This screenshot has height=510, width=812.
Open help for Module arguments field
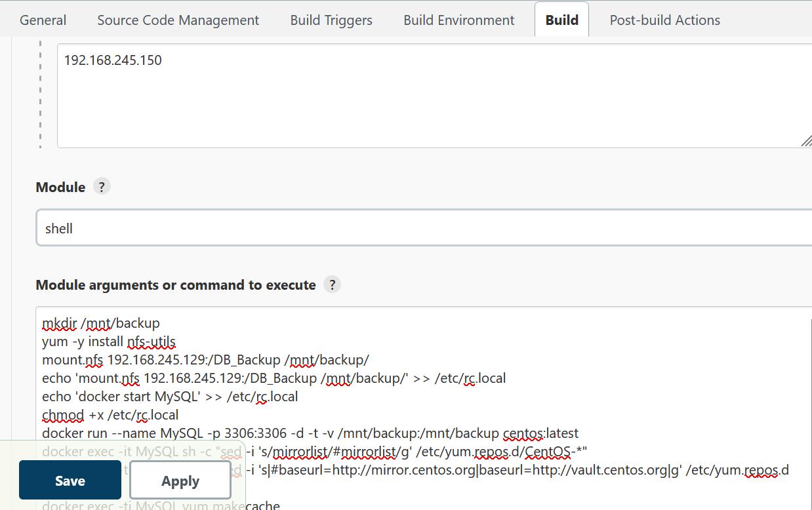332,284
